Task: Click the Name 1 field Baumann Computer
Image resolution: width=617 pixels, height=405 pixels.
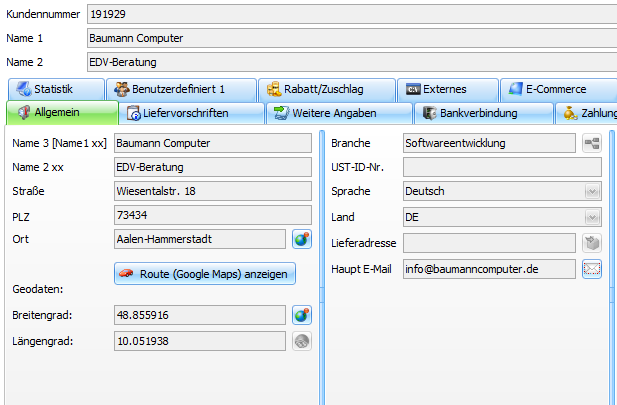Action: click(x=352, y=38)
